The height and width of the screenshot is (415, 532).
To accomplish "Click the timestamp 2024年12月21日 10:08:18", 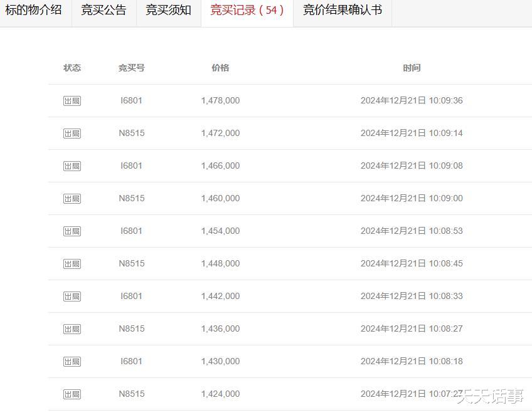I will [x=412, y=361].
